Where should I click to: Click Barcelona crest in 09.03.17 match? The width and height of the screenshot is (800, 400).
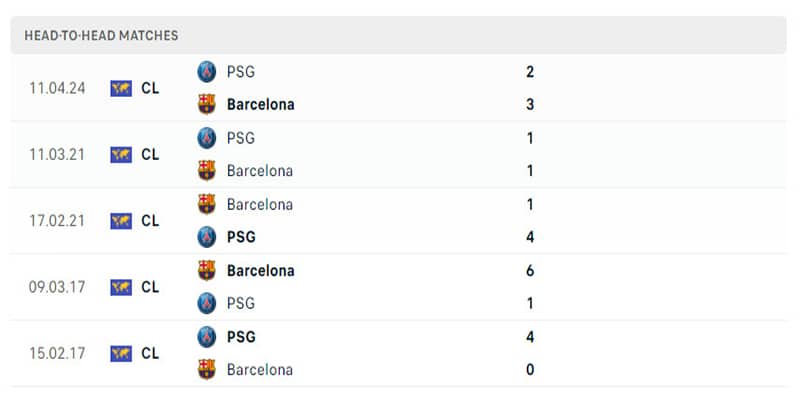tap(207, 270)
